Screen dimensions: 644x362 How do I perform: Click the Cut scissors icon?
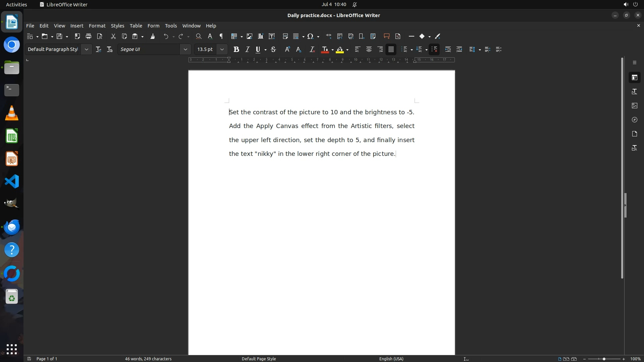(113, 36)
